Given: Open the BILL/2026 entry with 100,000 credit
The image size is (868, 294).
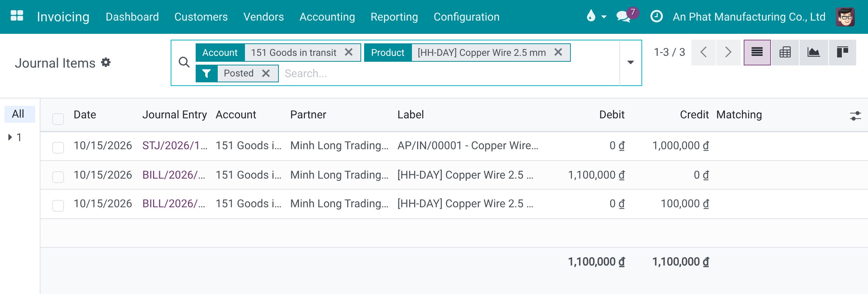Looking at the screenshot, I should [x=174, y=204].
